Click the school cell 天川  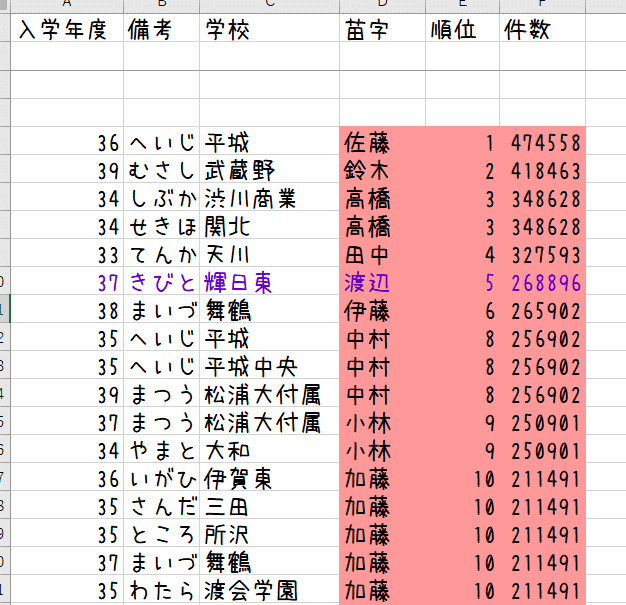tap(269, 253)
